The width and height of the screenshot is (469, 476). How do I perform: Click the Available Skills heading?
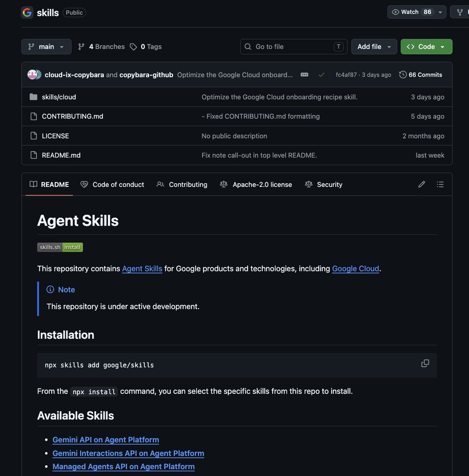click(x=75, y=416)
